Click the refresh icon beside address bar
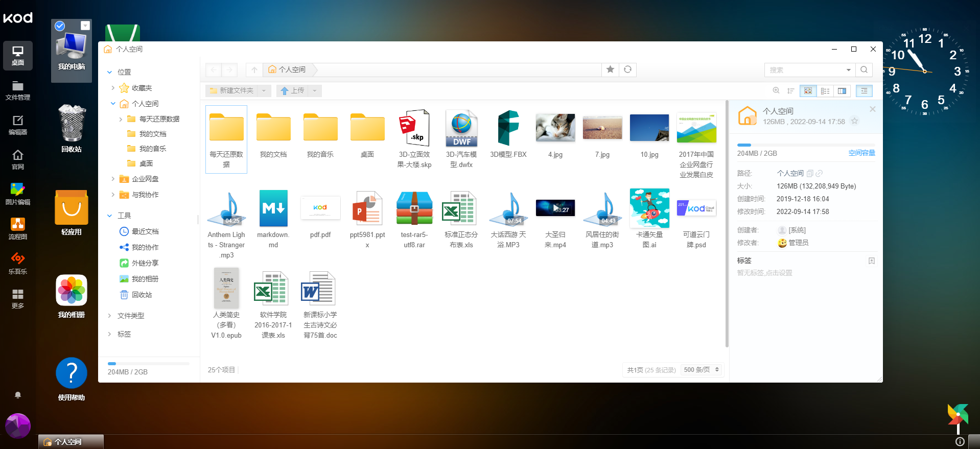This screenshot has width=980, height=449. click(x=627, y=69)
